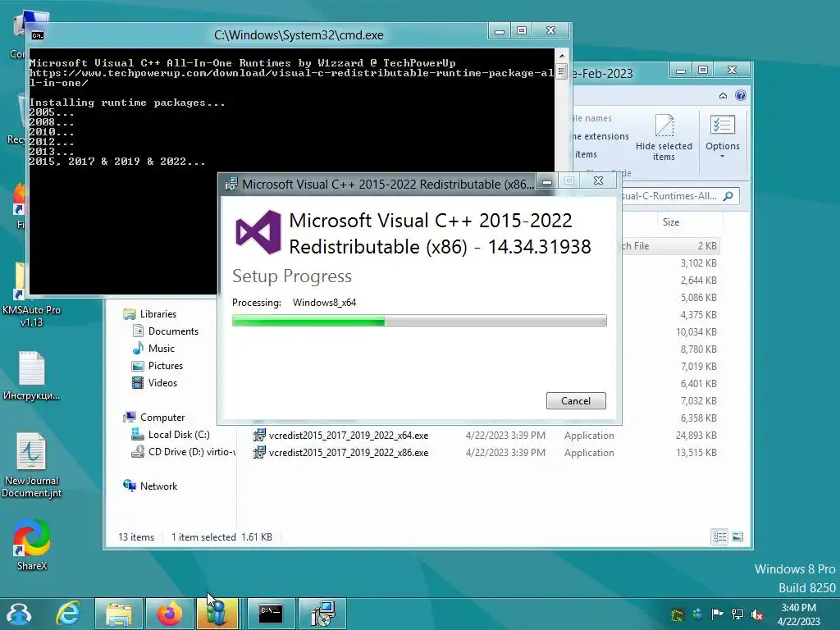Click 13,515 KB size cell
The image size is (840, 630).
coord(696,453)
